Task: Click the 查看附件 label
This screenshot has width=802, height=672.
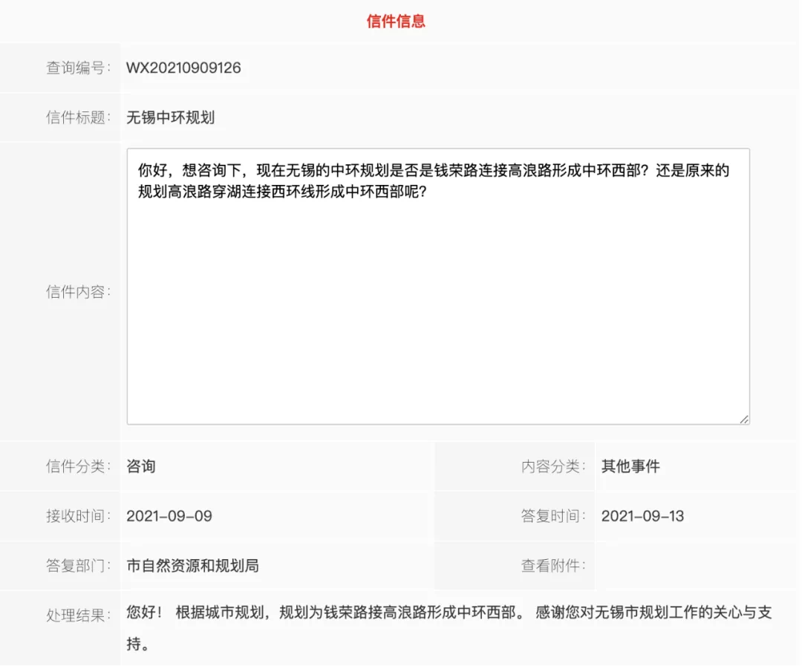Action: click(x=552, y=566)
